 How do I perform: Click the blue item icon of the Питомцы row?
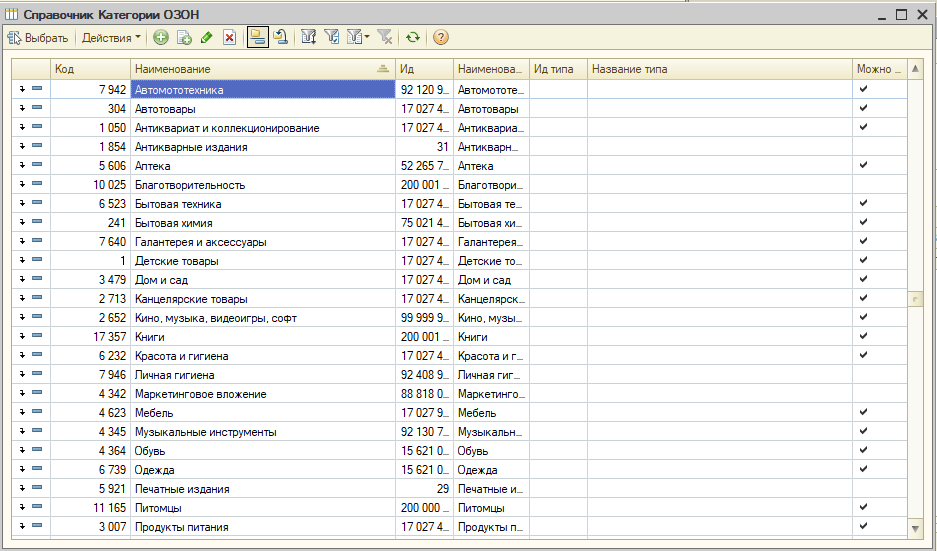(37, 507)
